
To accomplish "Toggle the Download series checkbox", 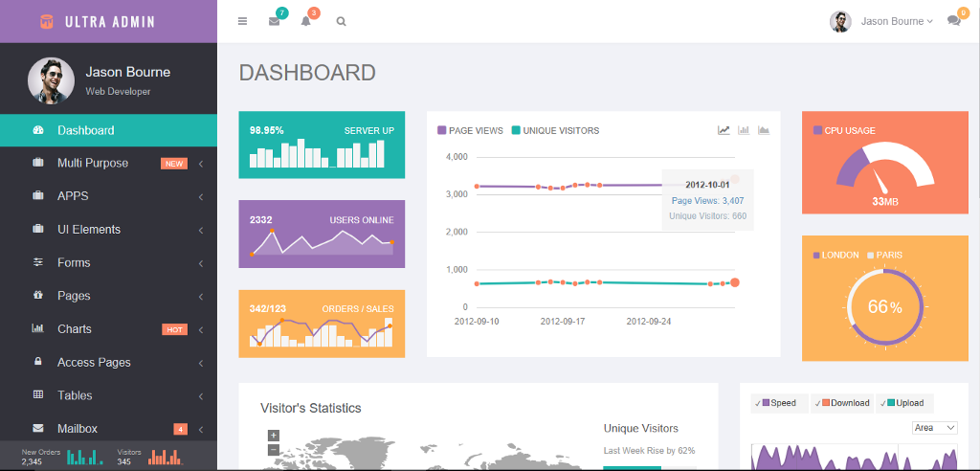I will (x=821, y=403).
